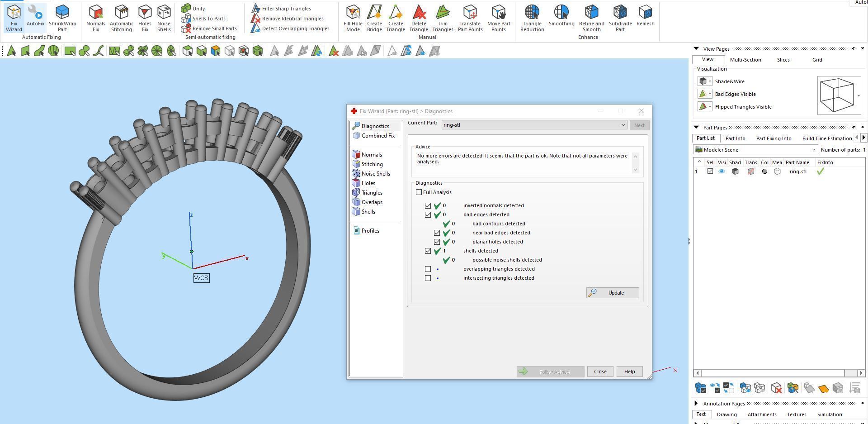This screenshot has height=424, width=868.
Task: Open Flipped Triangles Visible dropdown arrow
Action: [710, 107]
